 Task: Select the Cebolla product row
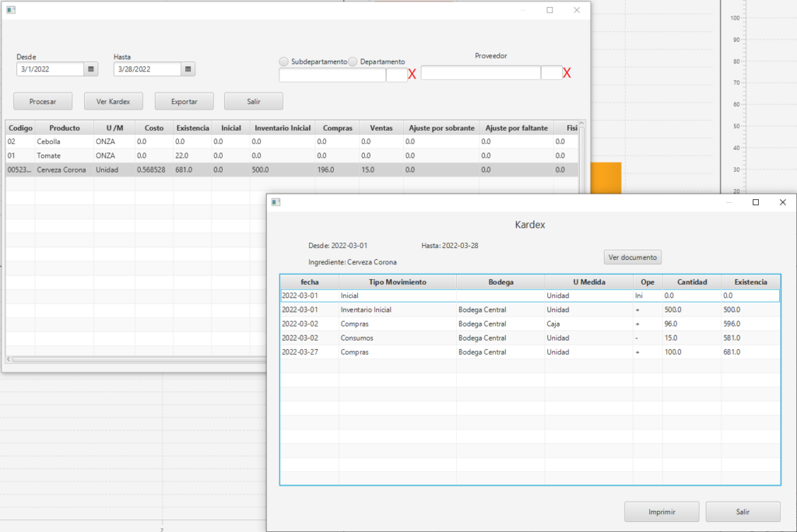point(292,142)
